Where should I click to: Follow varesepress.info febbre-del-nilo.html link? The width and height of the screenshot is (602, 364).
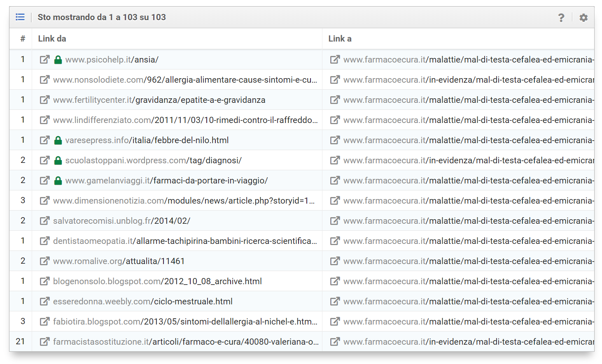(147, 140)
